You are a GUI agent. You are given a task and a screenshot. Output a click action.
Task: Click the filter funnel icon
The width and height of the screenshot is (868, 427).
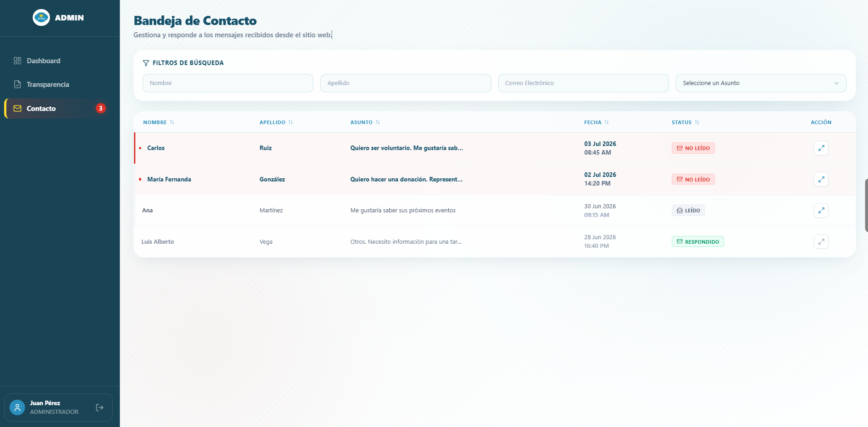click(x=146, y=63)
